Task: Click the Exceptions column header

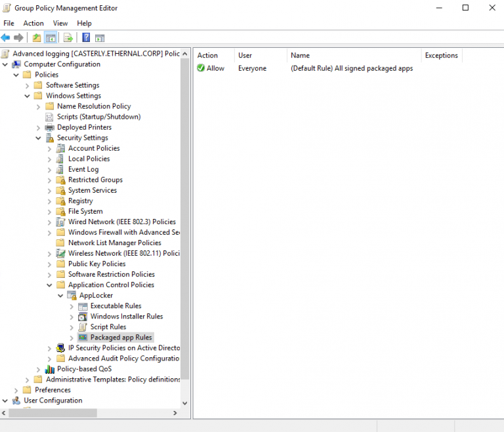Action: tap(441, 56)
